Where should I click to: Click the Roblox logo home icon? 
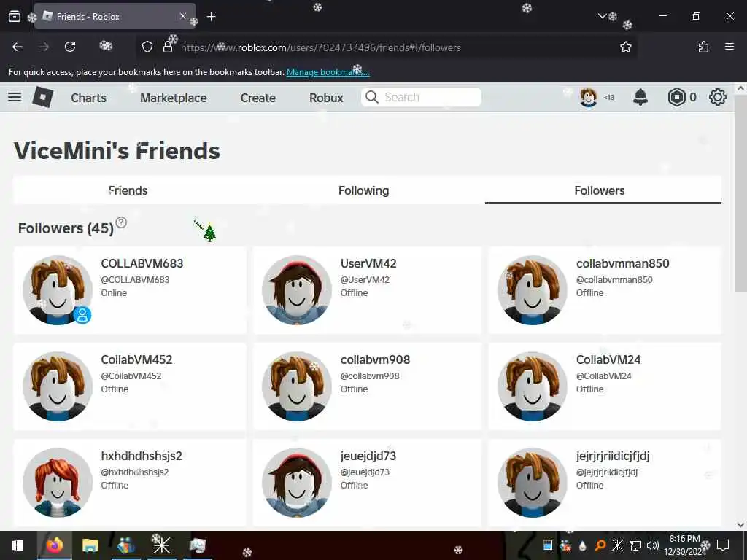43,97
